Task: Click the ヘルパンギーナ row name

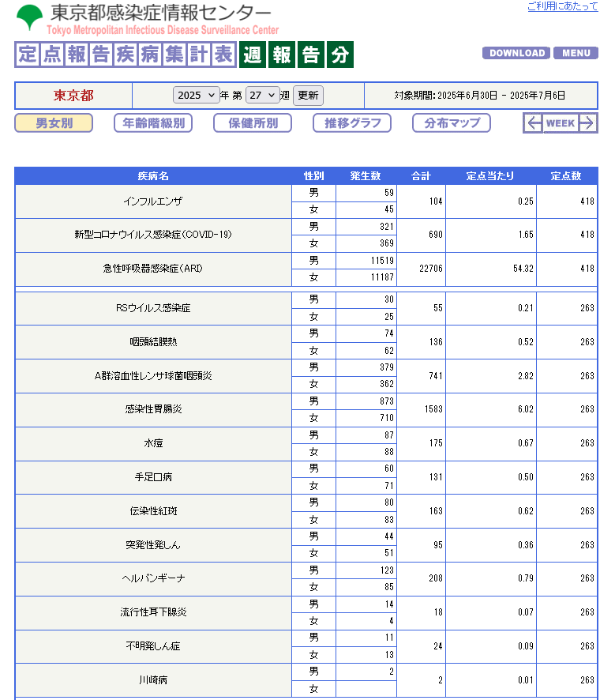Action: click(x=153, y=578)
